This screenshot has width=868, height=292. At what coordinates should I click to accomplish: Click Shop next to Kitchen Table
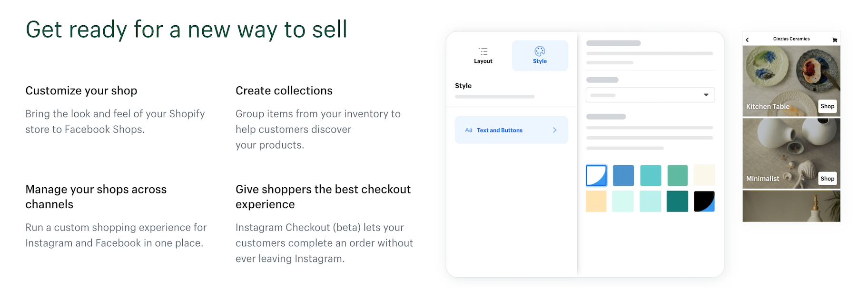click(827, 106)
